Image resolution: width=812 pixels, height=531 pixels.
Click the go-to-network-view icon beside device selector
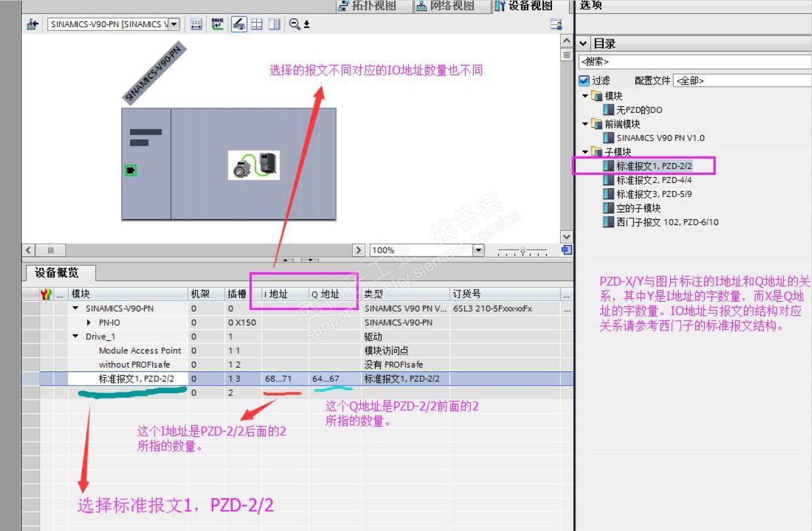pyautogui.click(x=33, y=25)
